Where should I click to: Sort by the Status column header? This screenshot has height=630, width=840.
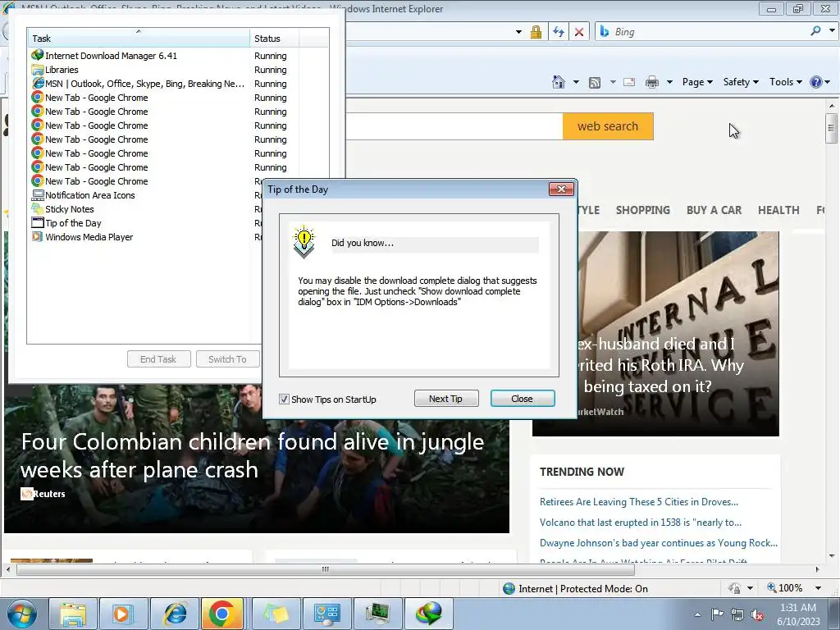click(x=274, y=38)
